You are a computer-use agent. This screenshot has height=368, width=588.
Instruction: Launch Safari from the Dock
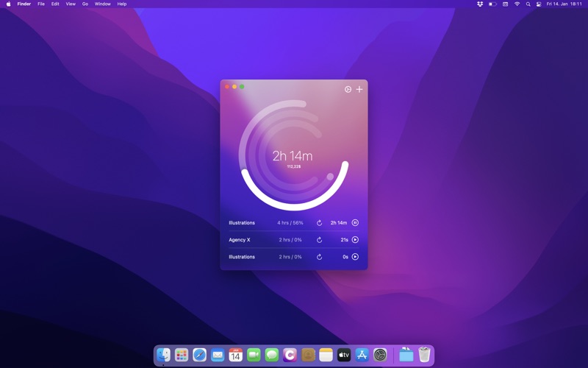point(199,355)
